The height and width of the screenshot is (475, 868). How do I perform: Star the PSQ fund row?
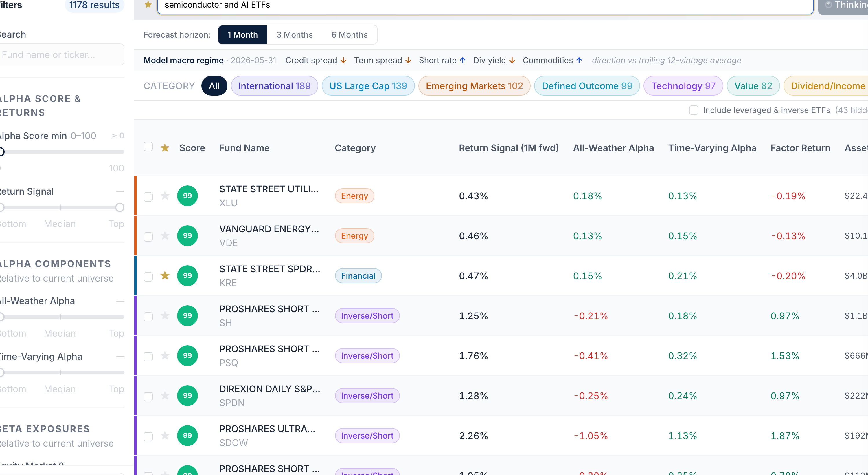coord(165,355)
